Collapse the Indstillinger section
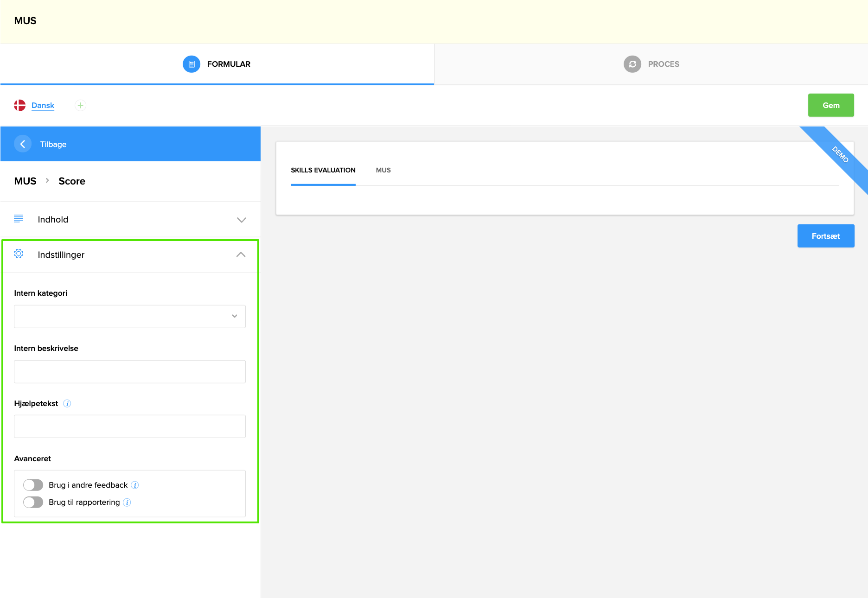 [x=241, y=254]
